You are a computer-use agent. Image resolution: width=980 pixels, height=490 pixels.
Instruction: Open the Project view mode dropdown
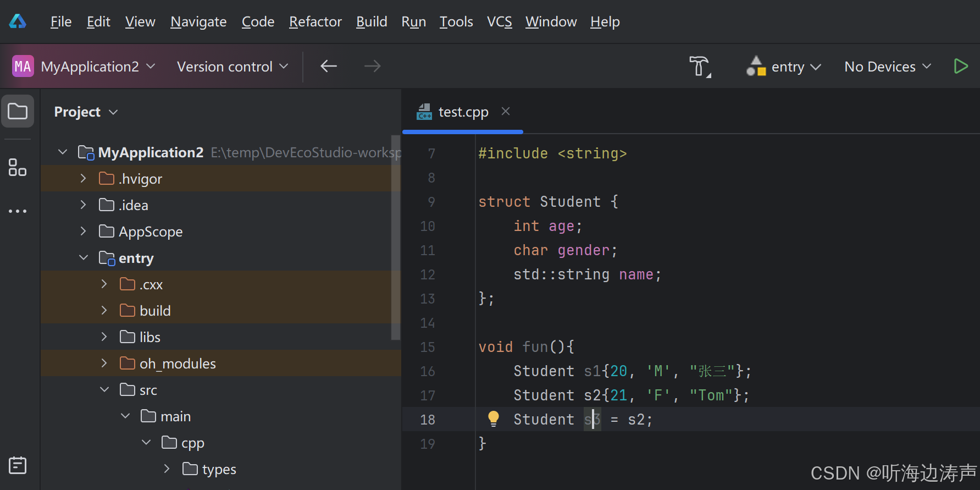[x=86, y=112]
